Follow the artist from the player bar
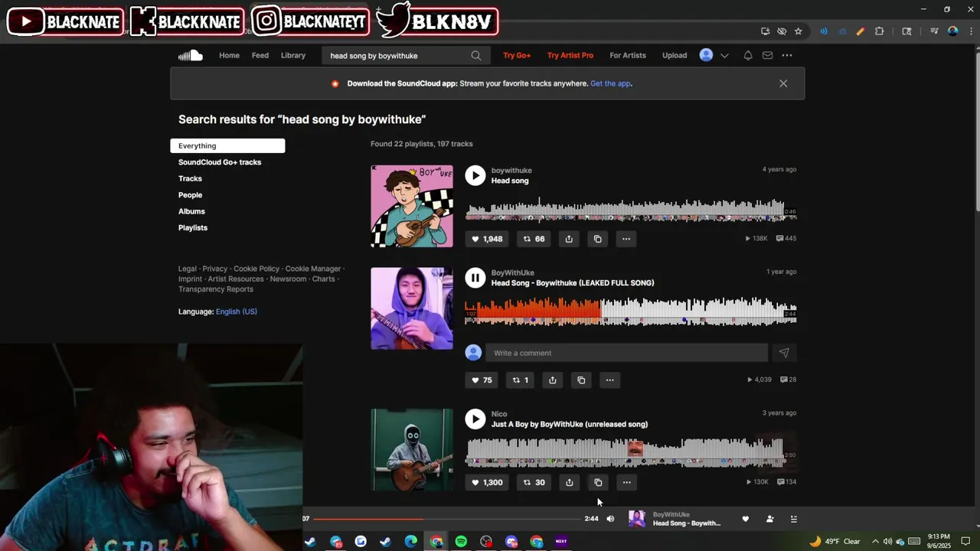980x551 pixels. 769,519
